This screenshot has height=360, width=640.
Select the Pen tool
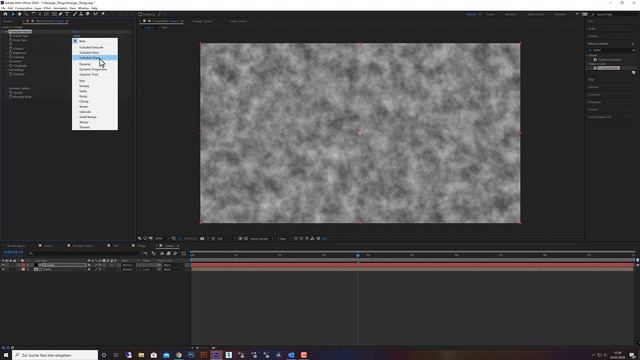pyautogui.click(x=60, y=14)
